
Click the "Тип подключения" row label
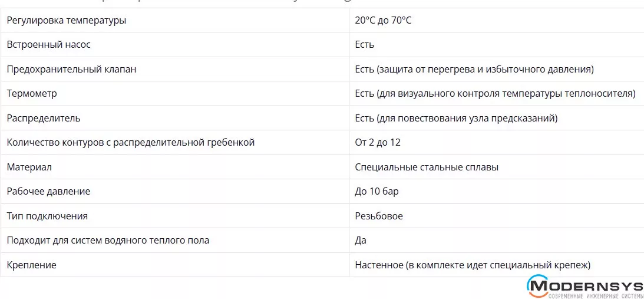click(47, 216)
